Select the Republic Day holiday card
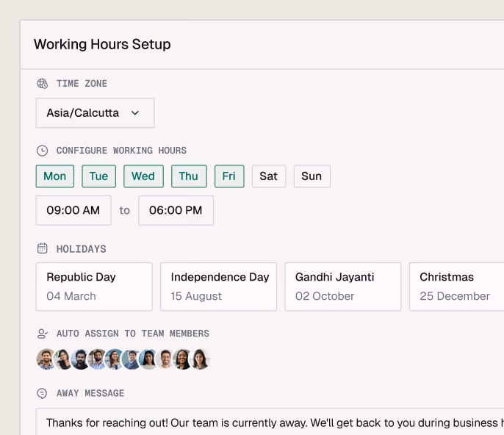 (x=94, y=287)
